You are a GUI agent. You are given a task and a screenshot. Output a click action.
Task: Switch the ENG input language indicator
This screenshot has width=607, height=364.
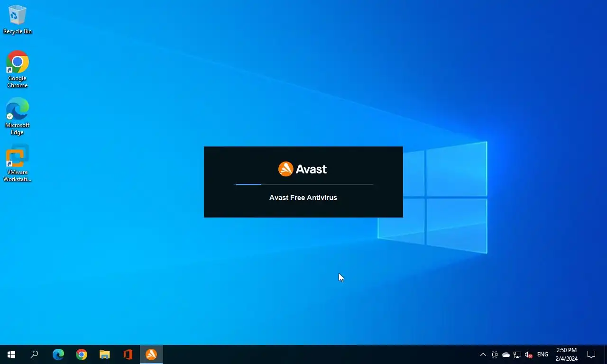click(x=543, y=355)
